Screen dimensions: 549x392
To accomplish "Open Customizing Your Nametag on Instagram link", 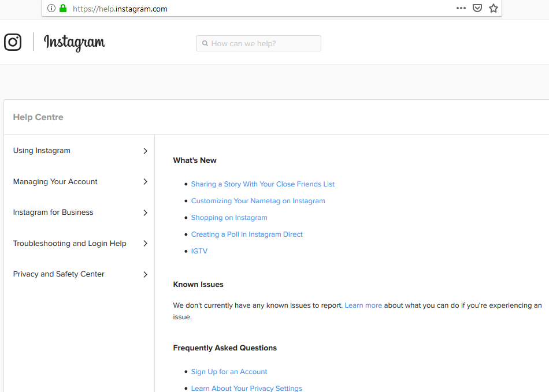I will coord(258,201).
